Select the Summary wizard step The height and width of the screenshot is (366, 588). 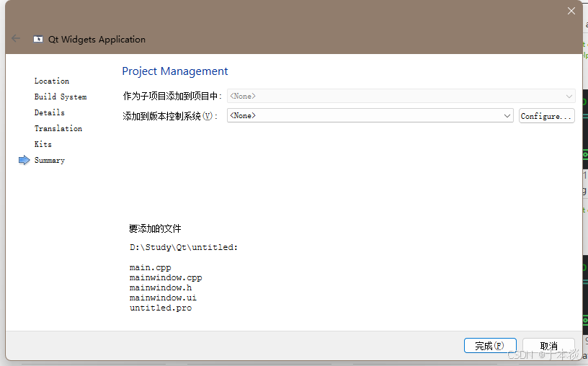coord(50,160)
